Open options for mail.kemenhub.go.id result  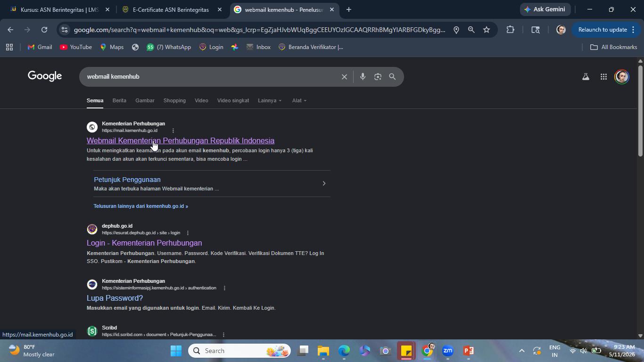pos(173,131)
